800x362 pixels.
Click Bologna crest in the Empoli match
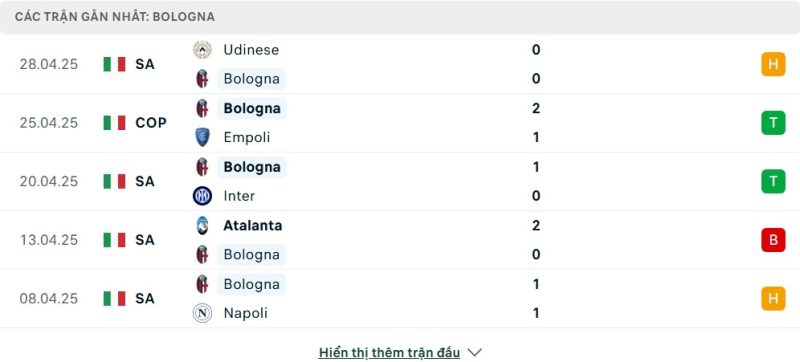click(202, 109)
